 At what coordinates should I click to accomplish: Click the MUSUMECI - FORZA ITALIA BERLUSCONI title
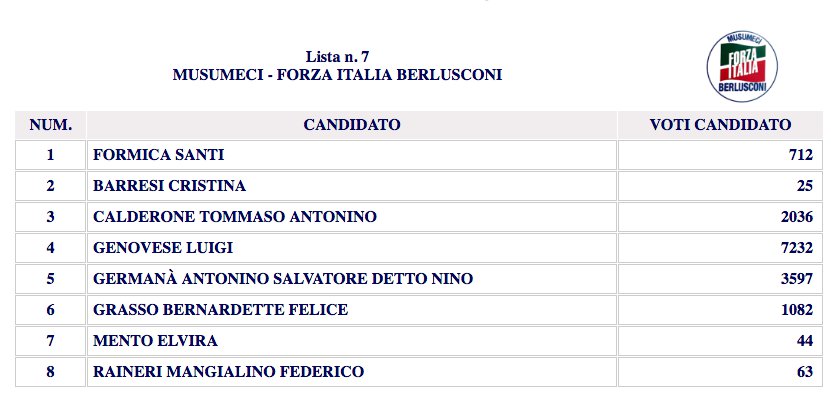pos(337,75)
